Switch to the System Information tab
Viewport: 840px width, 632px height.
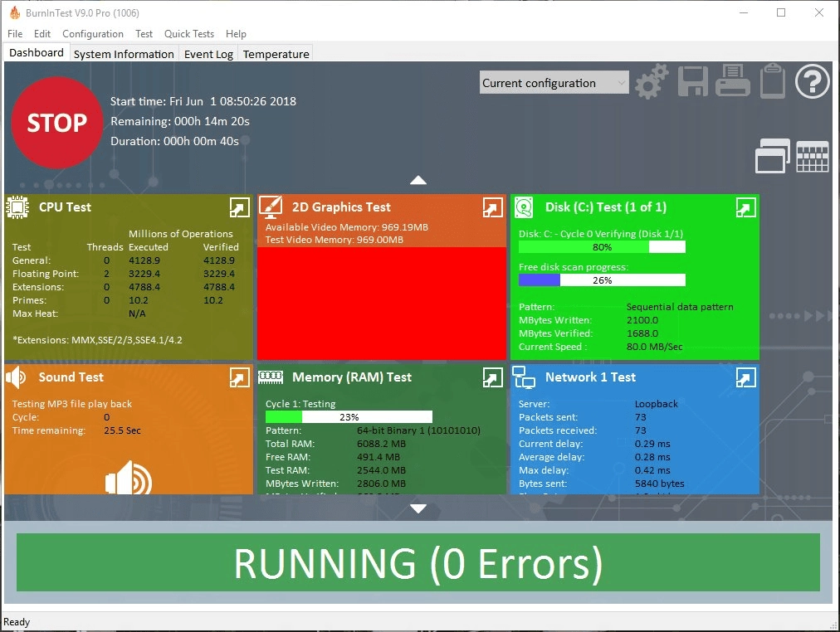[124, 54]
